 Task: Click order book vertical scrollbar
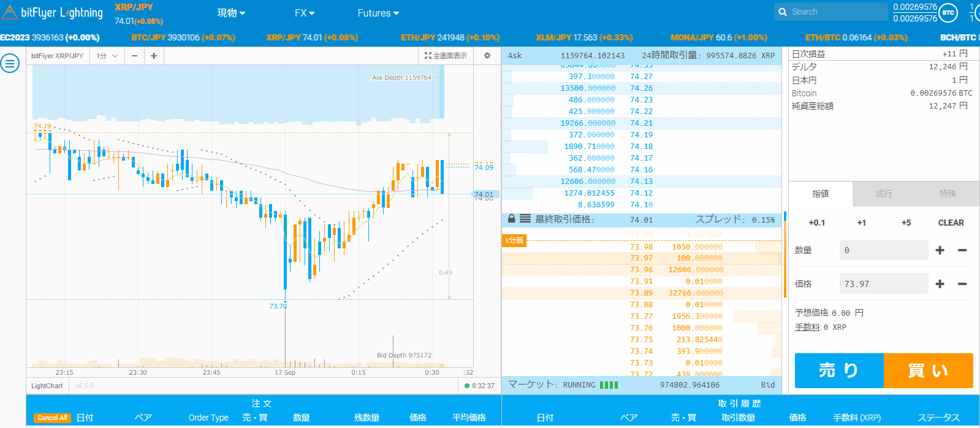coord(785,256)
